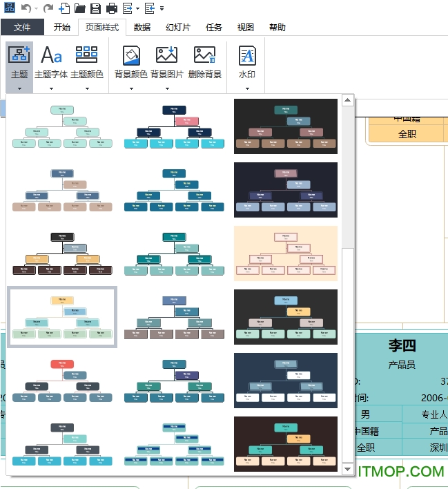Select the peach background theme thumbnail
Image resolution: width=448 pixels, height=489 pixels.
(286, 253)
